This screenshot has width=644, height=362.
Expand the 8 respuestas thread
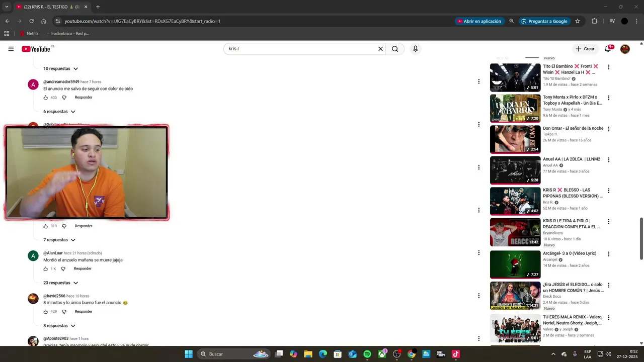tap(59, 326)
